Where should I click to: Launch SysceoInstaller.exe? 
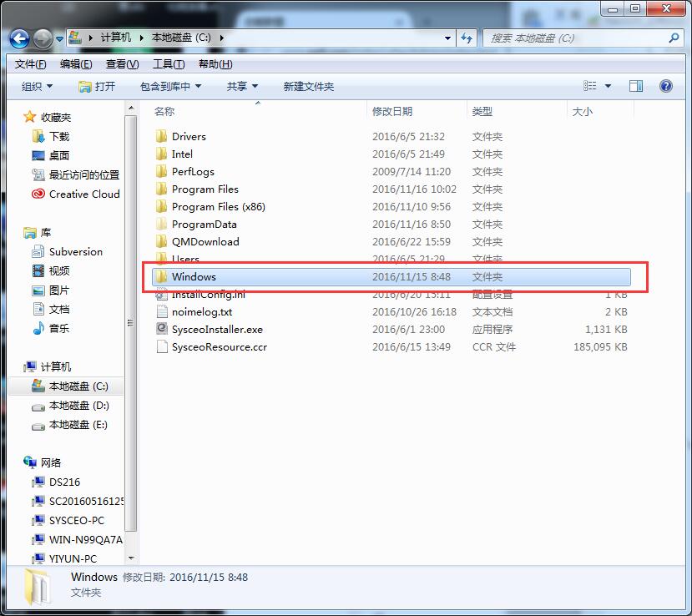[x=219, y=329]
